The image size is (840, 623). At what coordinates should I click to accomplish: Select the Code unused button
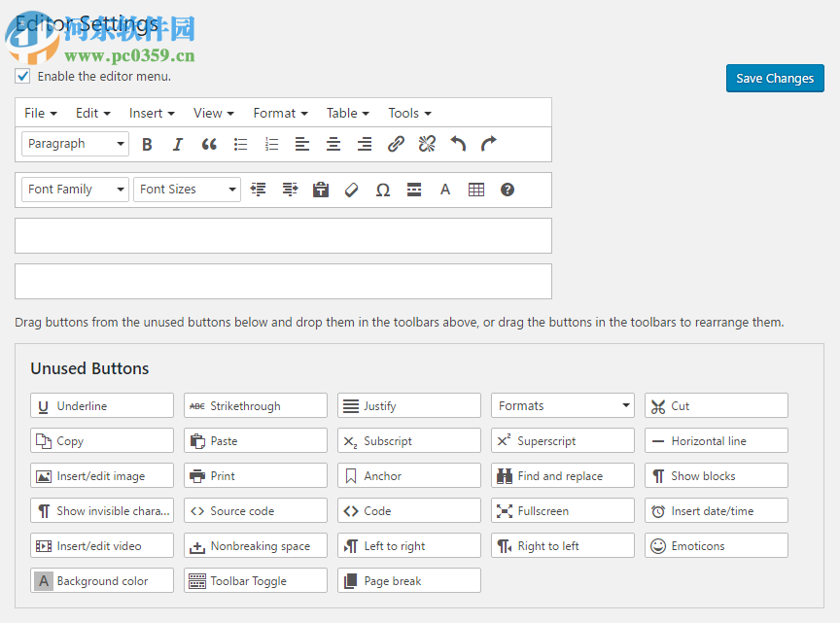tap(409, 510)
